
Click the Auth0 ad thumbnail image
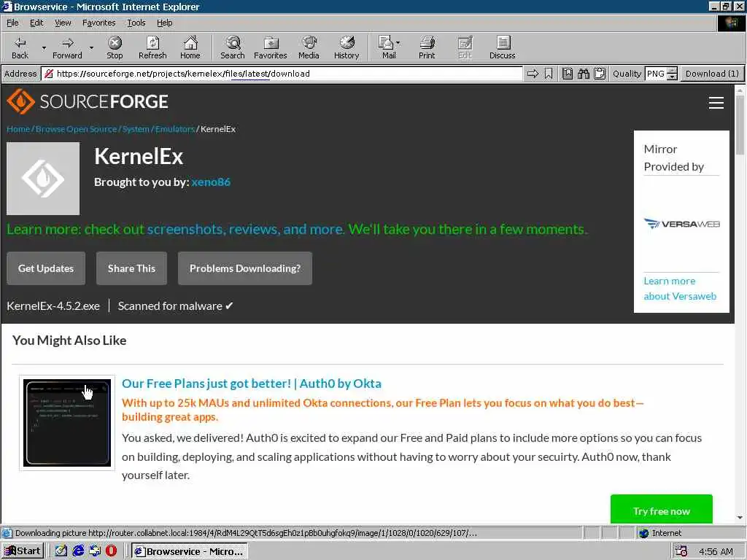point(66,422)
